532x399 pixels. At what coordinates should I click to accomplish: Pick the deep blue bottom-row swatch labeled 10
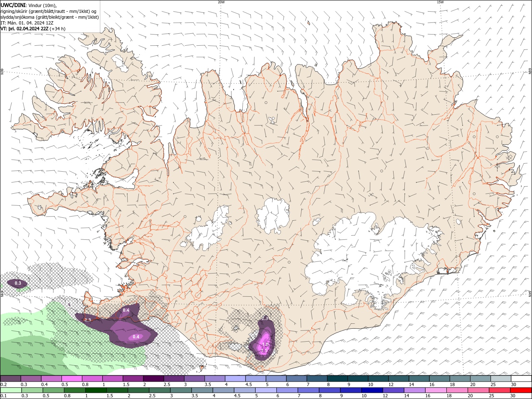(372, 390)
